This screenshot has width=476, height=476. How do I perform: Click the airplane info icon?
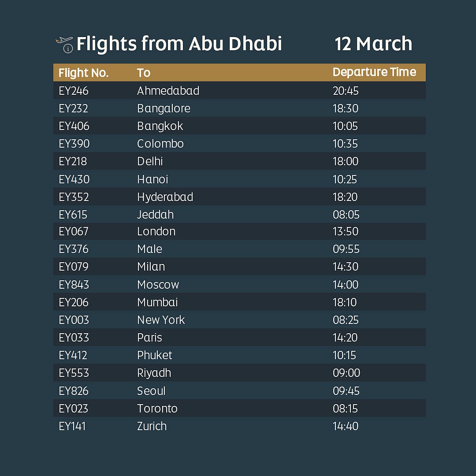65,45
